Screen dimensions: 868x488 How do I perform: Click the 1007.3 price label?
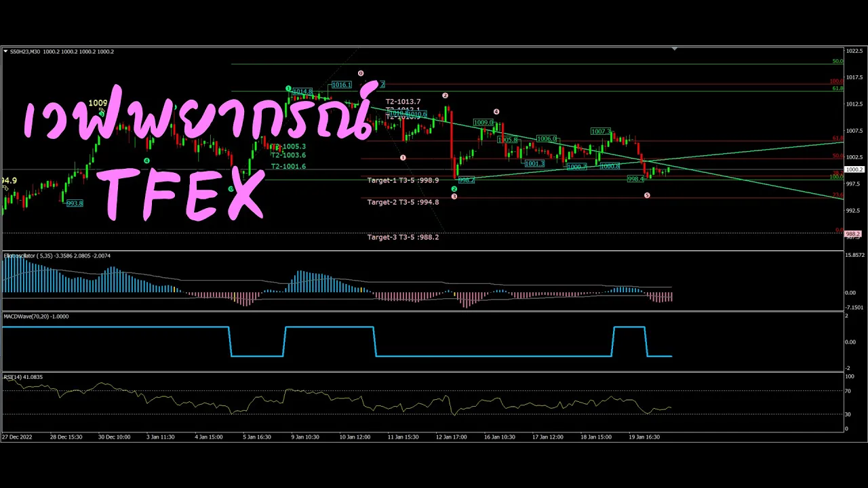601,131
